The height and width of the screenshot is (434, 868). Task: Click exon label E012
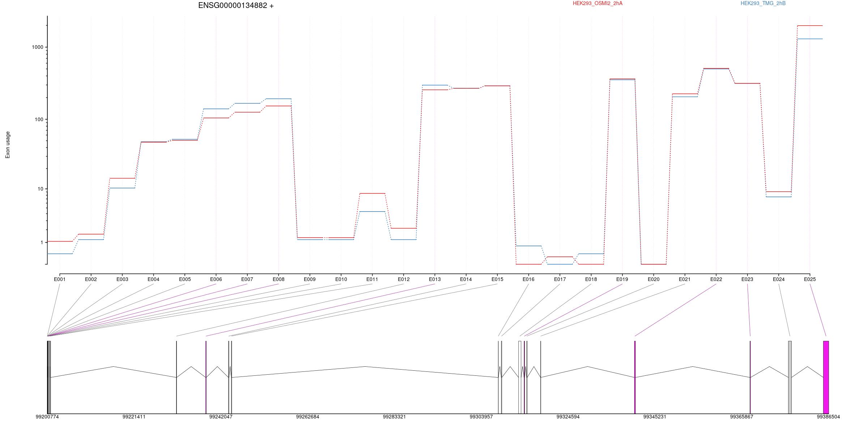point(404,279)
